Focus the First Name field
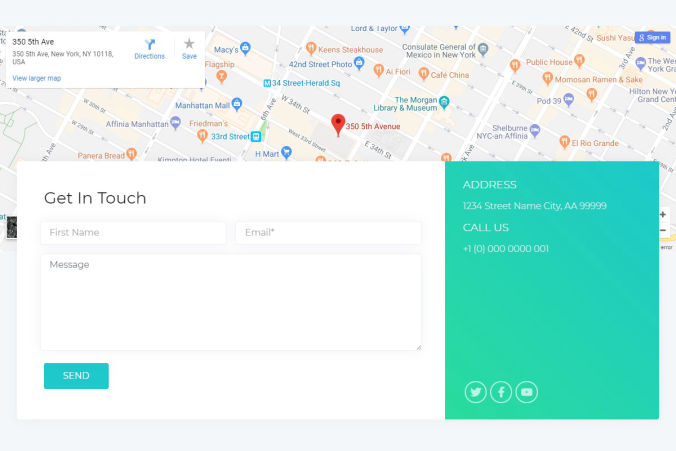This screenshot has width=676, height=451. [x=133, y=233]
